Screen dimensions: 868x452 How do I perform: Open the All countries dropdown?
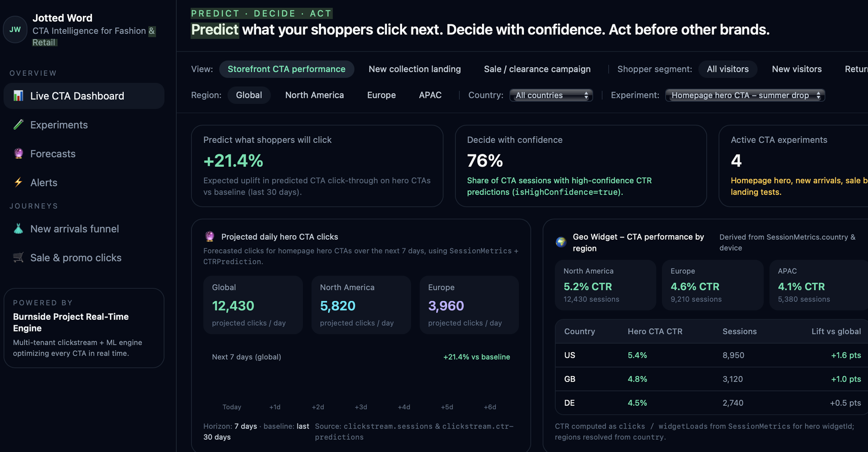(x=551, y=95)
